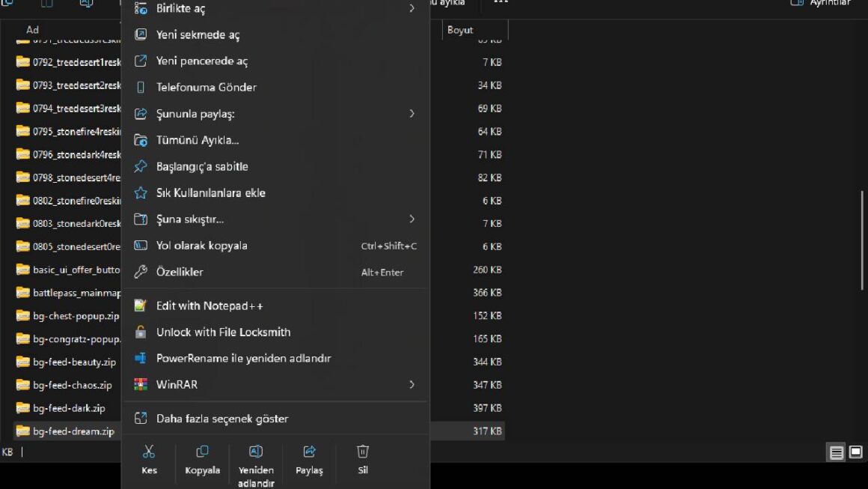This screenshot has width=868, height=489.
Task: Click the PowerRename icon
Action: click(x=141, y=358)
